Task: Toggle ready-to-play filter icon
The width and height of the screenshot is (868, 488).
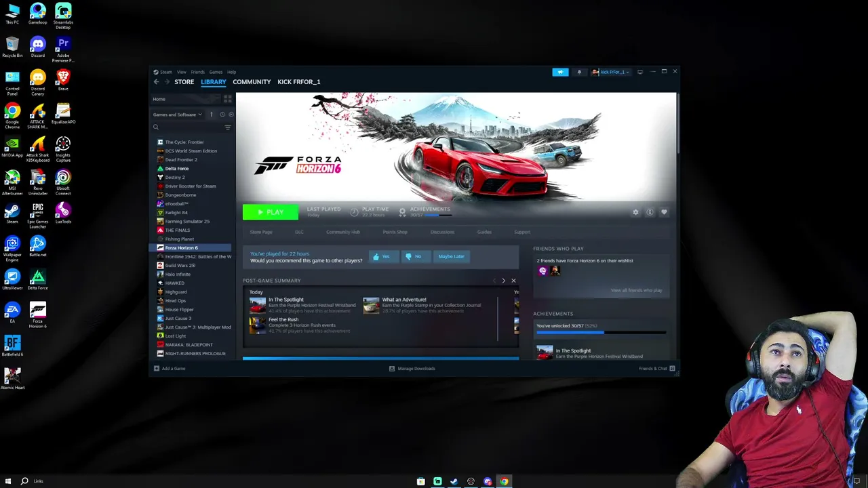Action: pyautogui.click(x=231, y=115)
